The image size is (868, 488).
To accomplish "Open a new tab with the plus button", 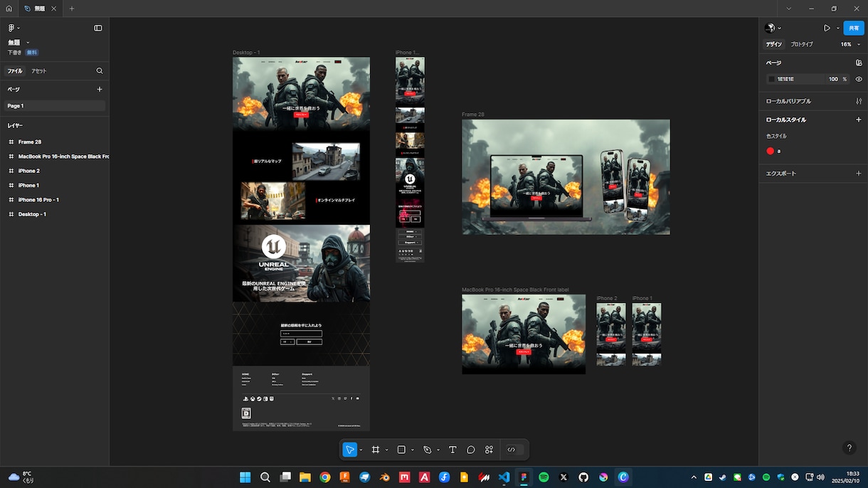I will click(x=72, y=9).
